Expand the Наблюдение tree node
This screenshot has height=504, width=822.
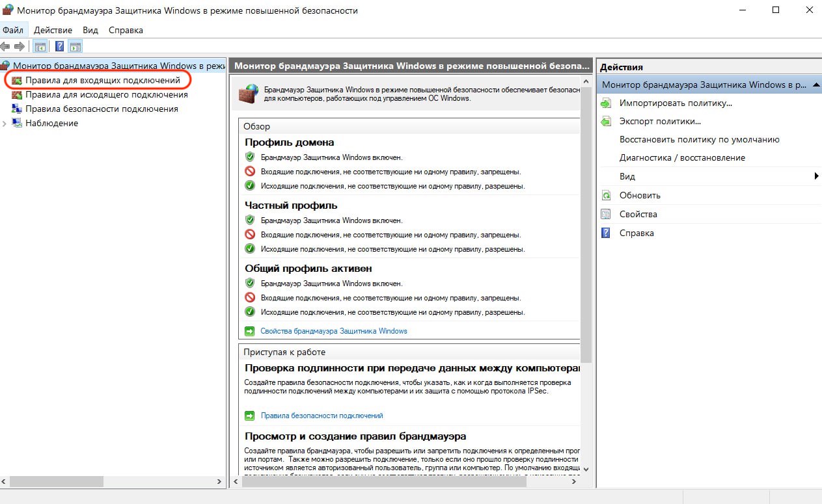(x=5, y=124)
